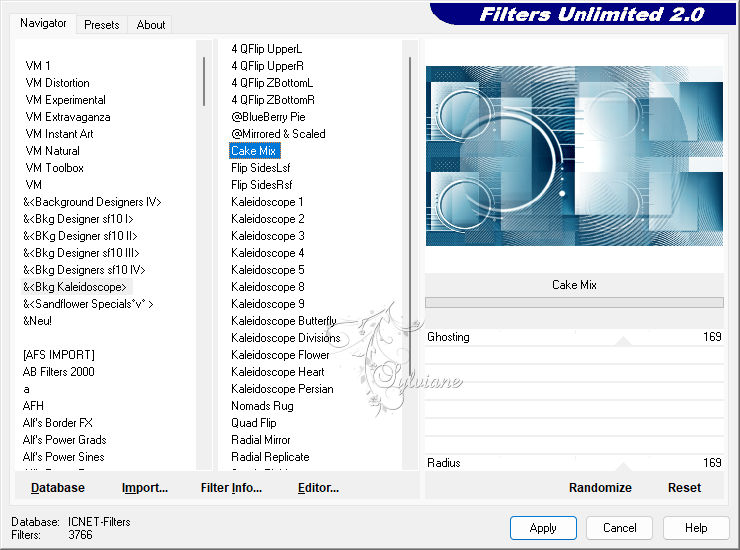Screen dimensions: 740x550
Task: Select VM Extravaganza category
Action: pos(68,117)
